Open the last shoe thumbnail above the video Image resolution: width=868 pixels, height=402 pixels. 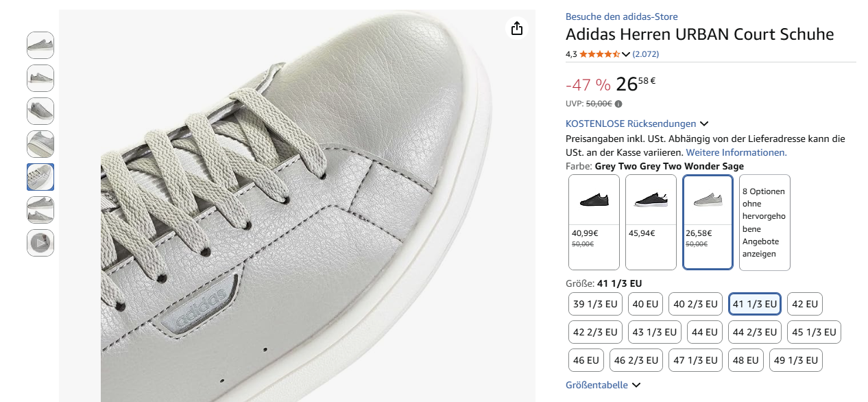point(40,210)
